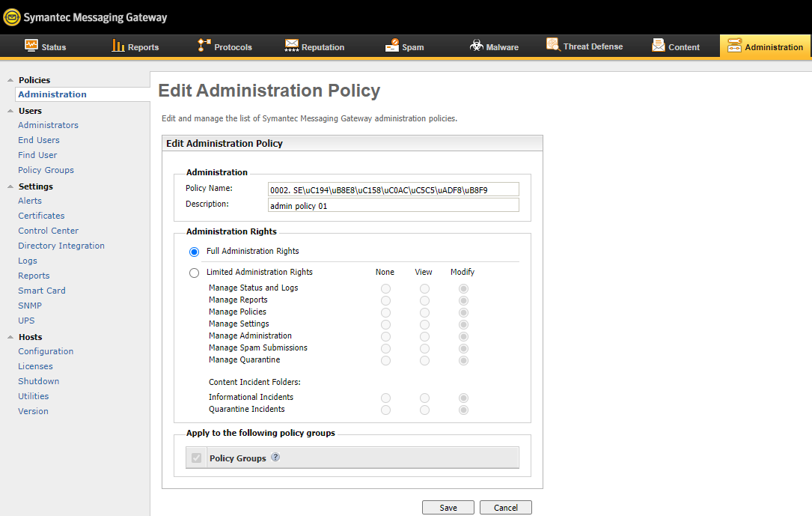Click the Spam icon
This screenshot has height=516, width=812.
(392, 46)
